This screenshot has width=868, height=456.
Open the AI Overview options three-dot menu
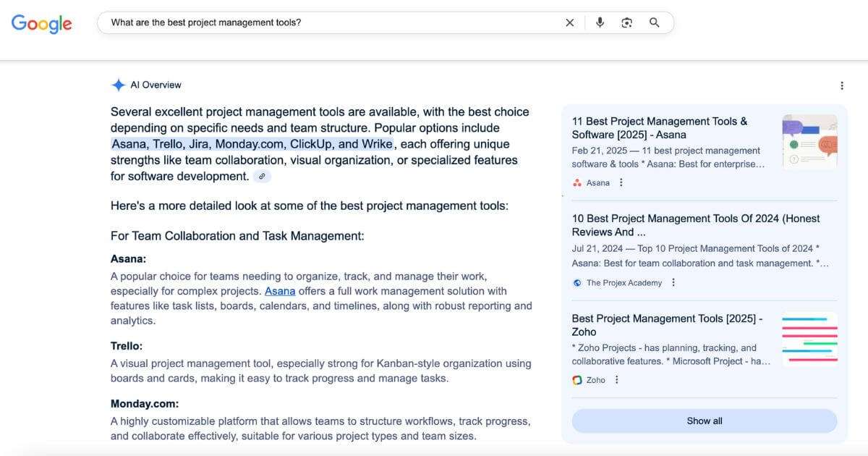tap(842, 85)
